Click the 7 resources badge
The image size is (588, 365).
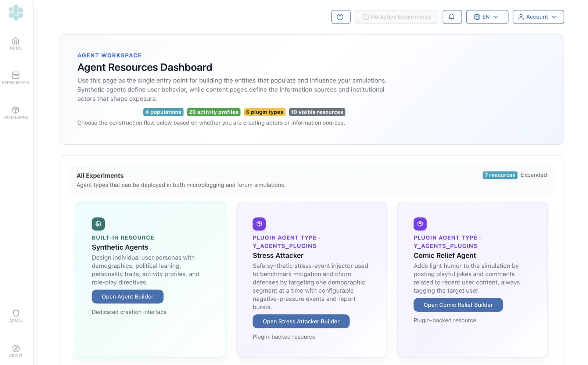(x=500, y=175)
